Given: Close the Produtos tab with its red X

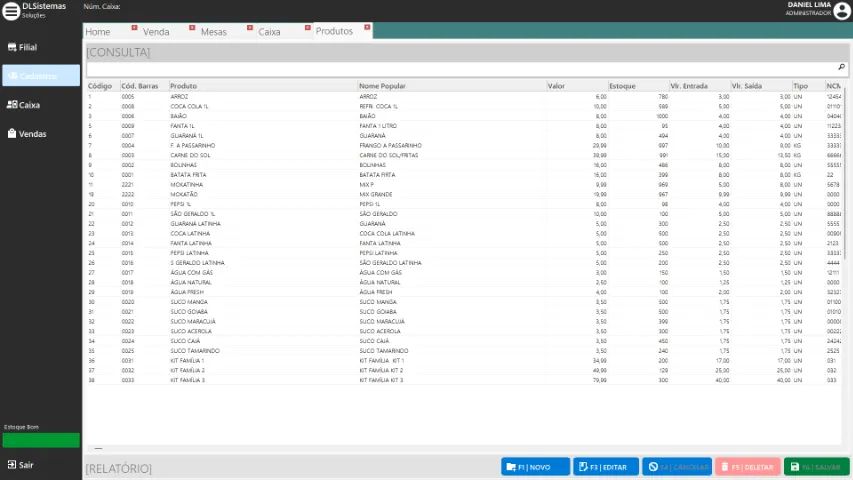Looking at the screenshot, I should click(x=367, y=27).
